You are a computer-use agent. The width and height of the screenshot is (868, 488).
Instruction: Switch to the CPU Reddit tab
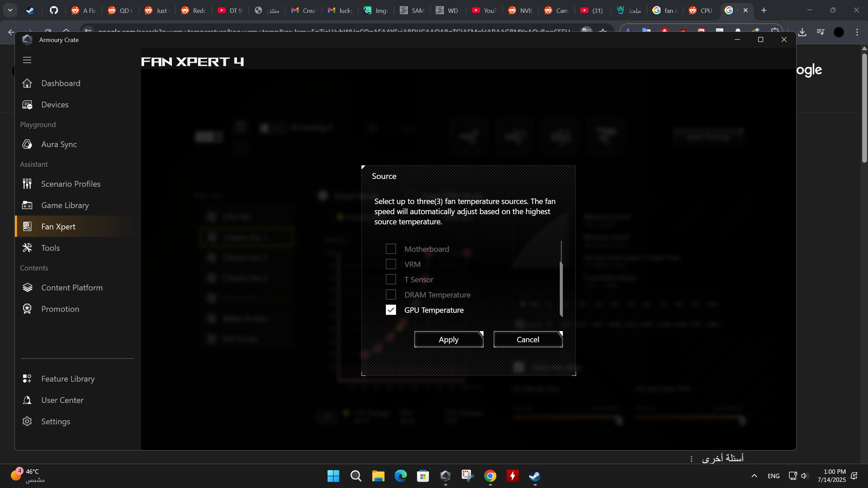701,11
